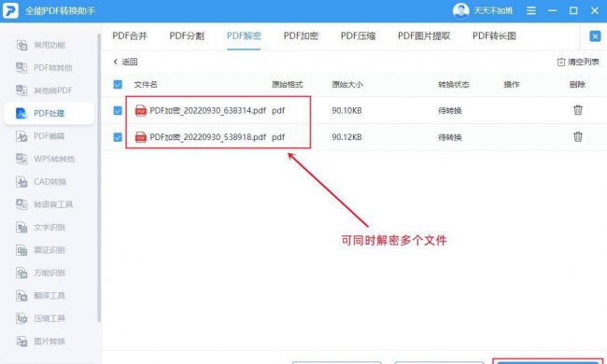Click file name PDF加密_20220930_538918.pdf
This screenshot has width=607, height=364.
click(208, 137)
